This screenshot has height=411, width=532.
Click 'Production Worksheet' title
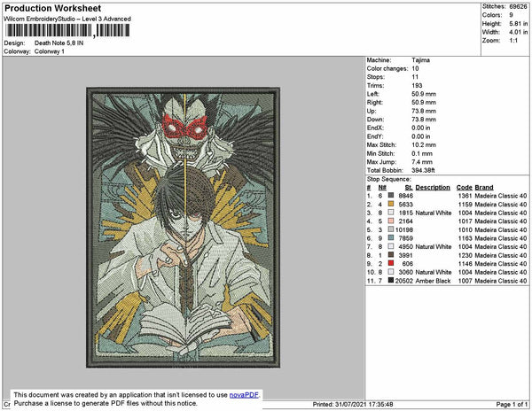[x=53, y=9]
